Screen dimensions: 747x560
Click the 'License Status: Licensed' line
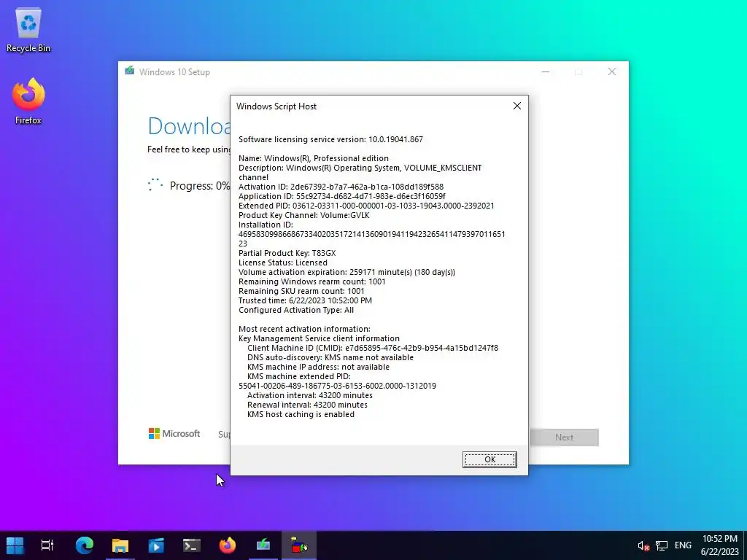pyautogui.click(x=283, y=262)
